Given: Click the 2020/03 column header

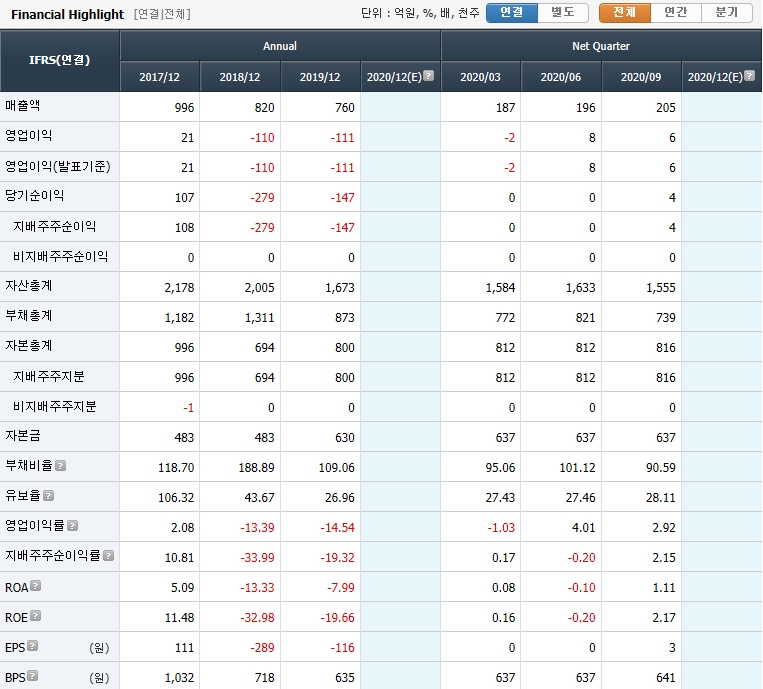Looking at the screenshot, I should 480,77.
